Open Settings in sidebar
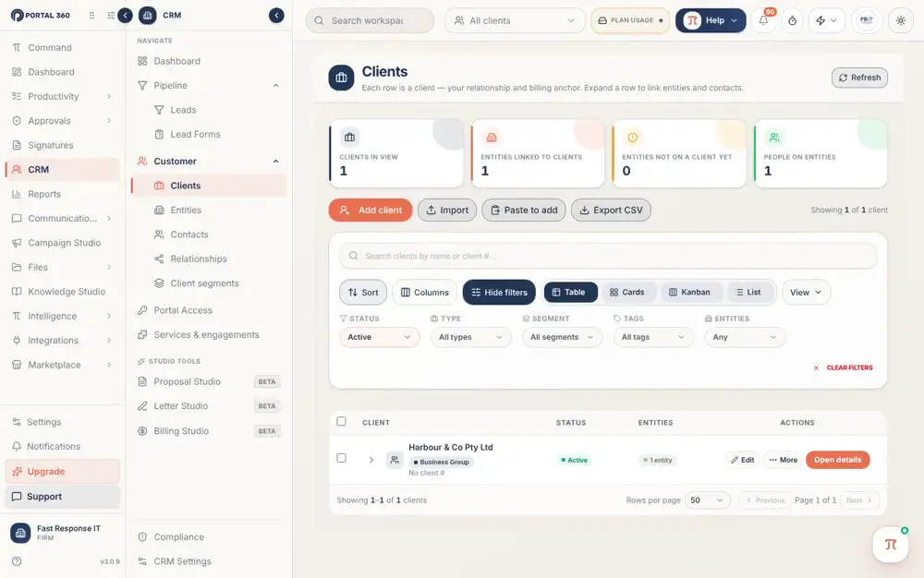 tap(62, 422)
